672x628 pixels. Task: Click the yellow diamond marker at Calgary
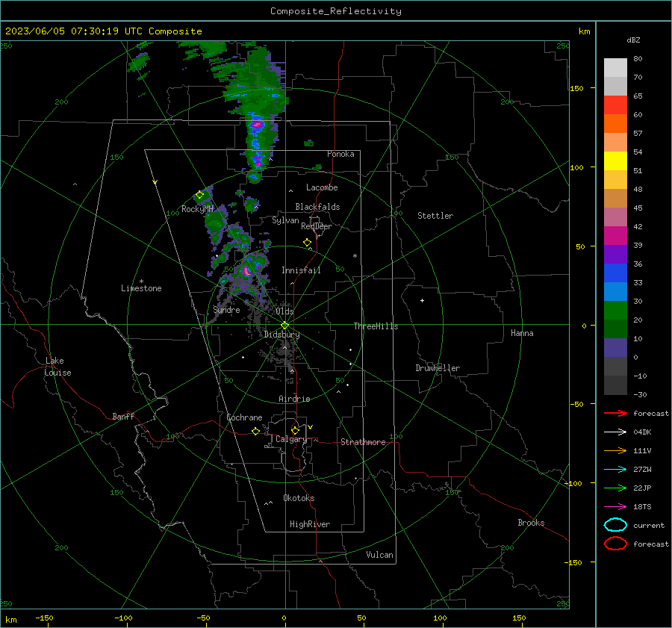(x=295, y=430)
